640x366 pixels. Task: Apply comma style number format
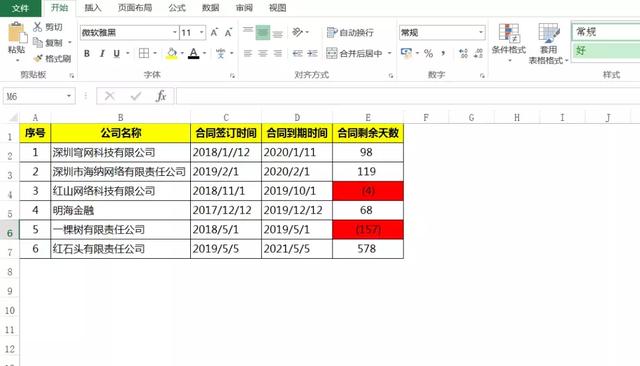(x=443, y=53)
